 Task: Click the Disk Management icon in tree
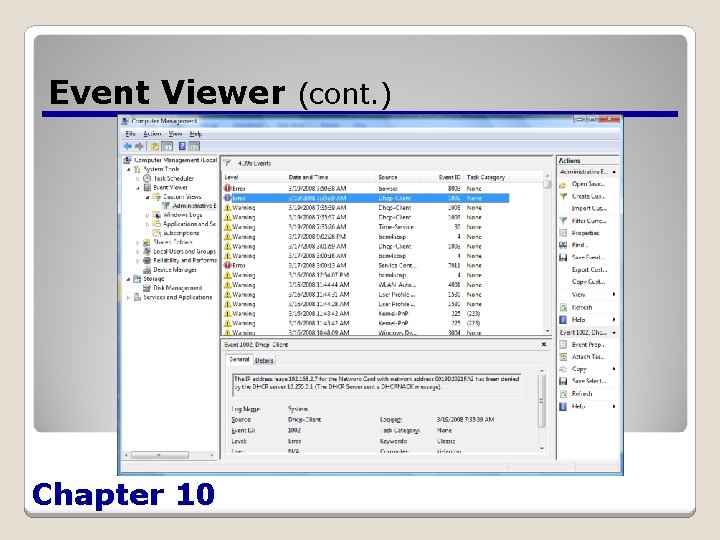pos(147,288)
